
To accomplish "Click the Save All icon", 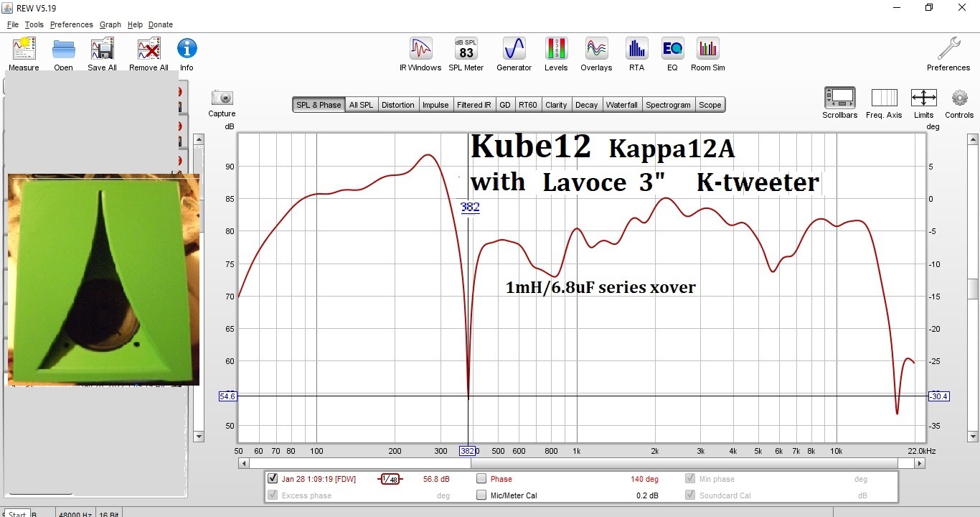I will (x=102, y=49).
